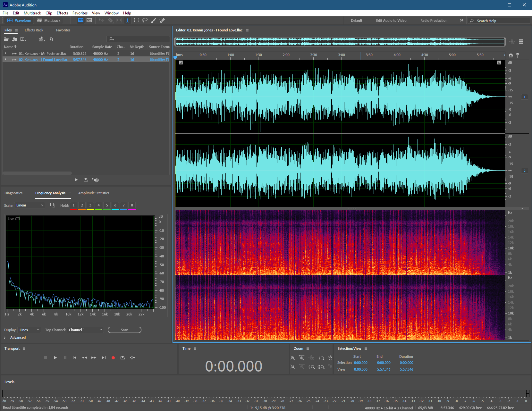Open the Diagnostics tab
Image resolution: width=532 pixels, height=411 pixels.
coord(13,193)
